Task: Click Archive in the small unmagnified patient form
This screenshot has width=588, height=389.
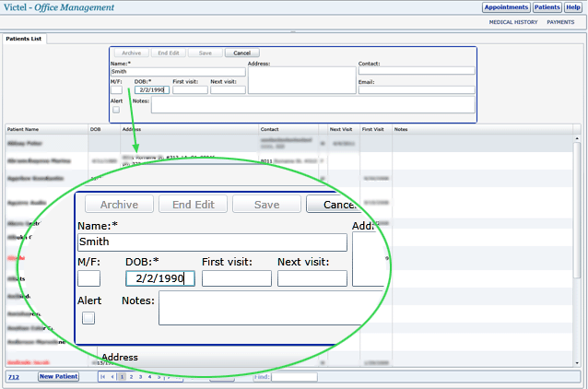Action: point(131,53)
